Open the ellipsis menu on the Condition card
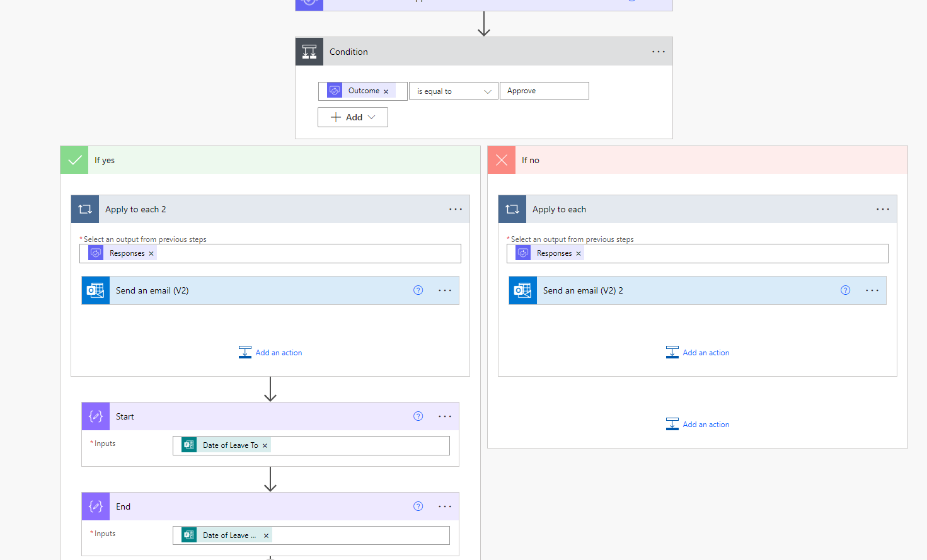This screenshot has height=560, width=927. [658, 51]
